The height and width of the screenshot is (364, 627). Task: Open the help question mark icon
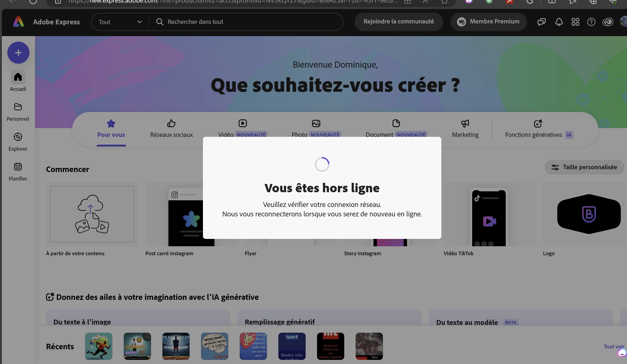pos(591,22)
